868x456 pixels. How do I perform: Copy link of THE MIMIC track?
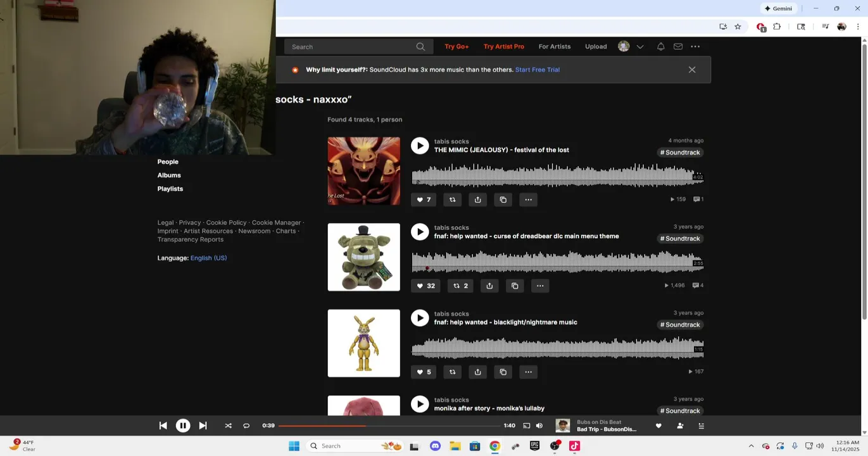[503, 199]
